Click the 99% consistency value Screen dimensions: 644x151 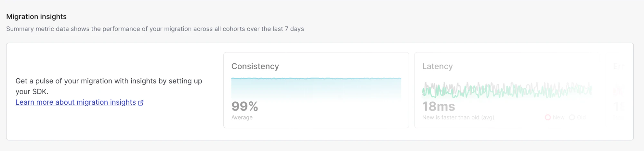coord(245,106)
